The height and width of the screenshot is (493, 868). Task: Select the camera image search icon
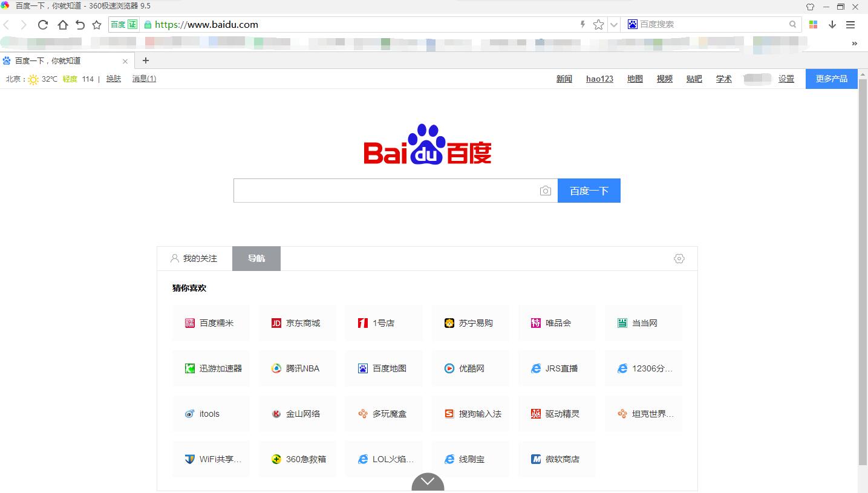tap(545, 190)
